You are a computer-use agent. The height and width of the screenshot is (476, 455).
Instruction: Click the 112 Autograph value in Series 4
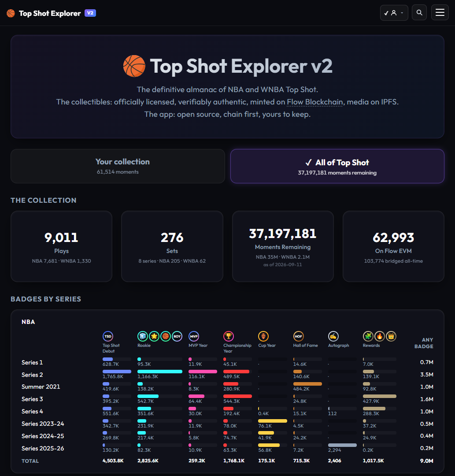(x=332, y=413)
